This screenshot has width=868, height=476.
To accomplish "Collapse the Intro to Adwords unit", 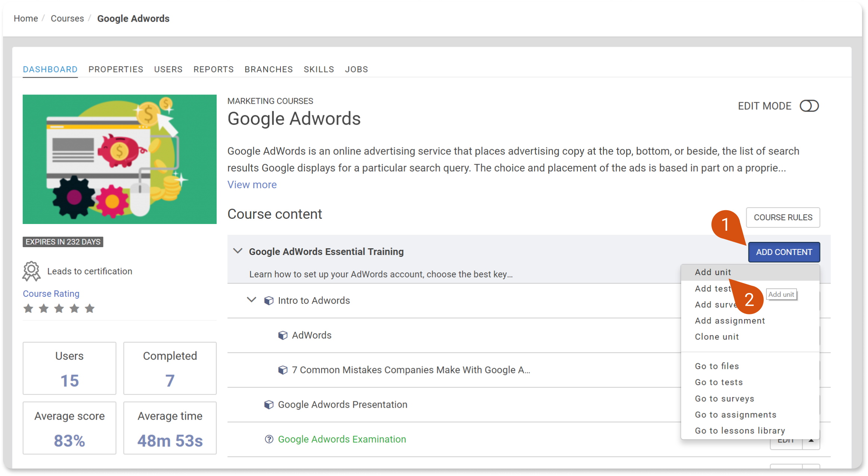I will click(x=252, y=300).
